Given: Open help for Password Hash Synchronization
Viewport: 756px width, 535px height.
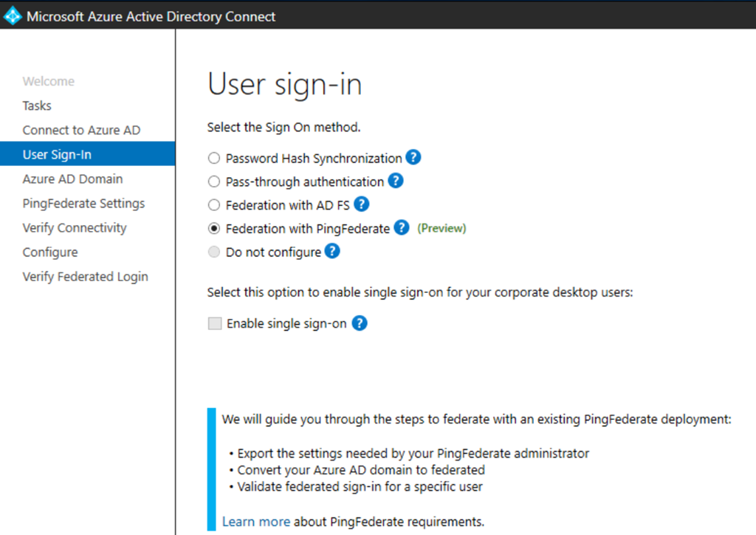Looking at the screenshot, I should pos(413,157).
